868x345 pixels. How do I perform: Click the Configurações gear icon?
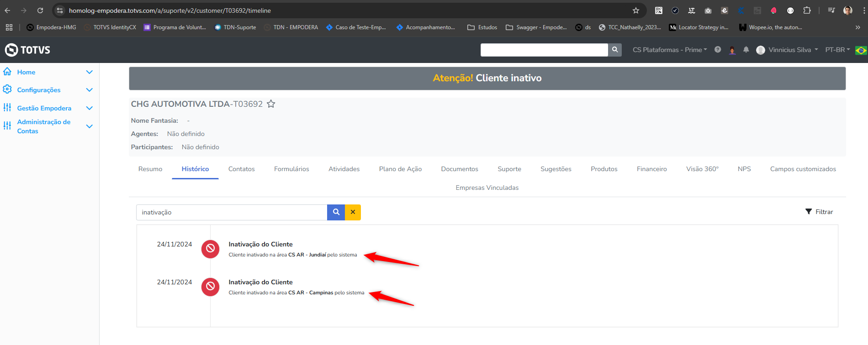[7, 89]
